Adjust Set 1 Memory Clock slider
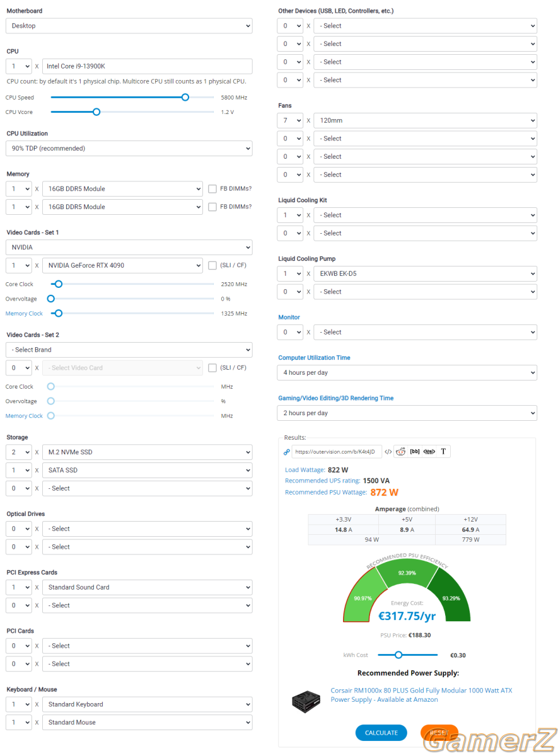The height and width of the screenshot is (756, 558). coord(59,313)
